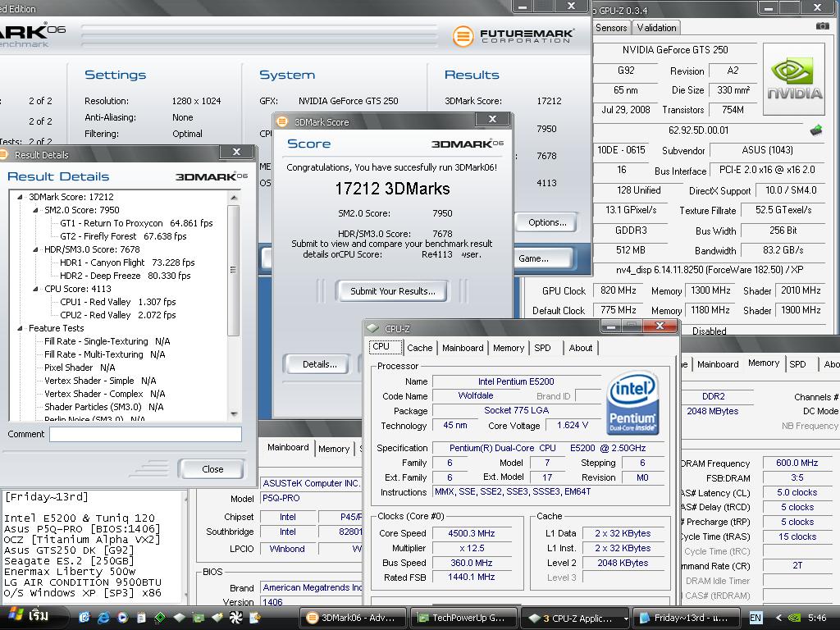Click the NVIDIA system tray icon
This screenshot has width=840, height=630.
pyautogui.click(x=795, y=618)
